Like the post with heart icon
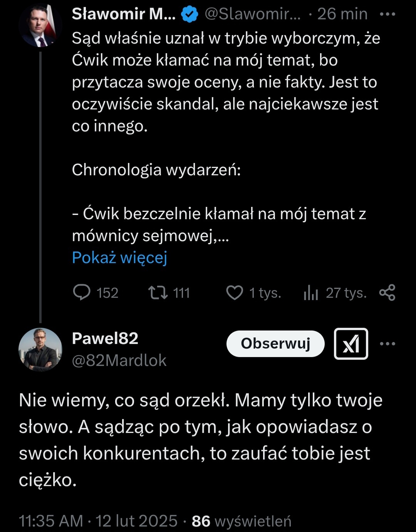Viewport: 416px width, 532px height. (234, 293)
